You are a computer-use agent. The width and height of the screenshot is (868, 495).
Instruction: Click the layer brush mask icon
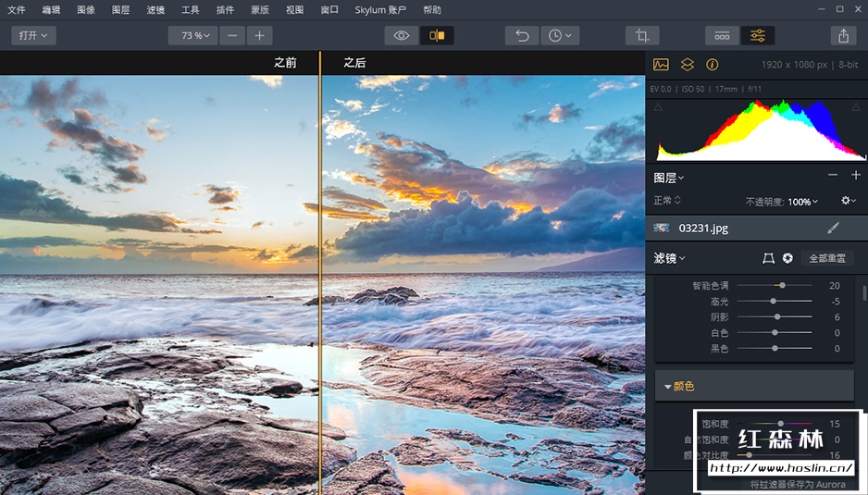[833, 228]
